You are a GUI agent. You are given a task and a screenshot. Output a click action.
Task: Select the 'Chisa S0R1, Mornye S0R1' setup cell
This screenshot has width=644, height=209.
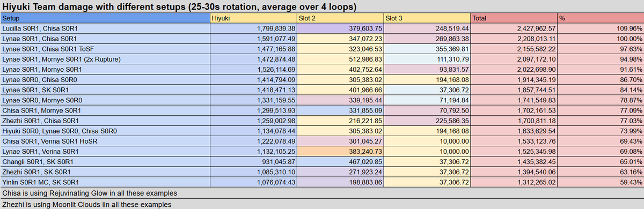click(105, 110)
